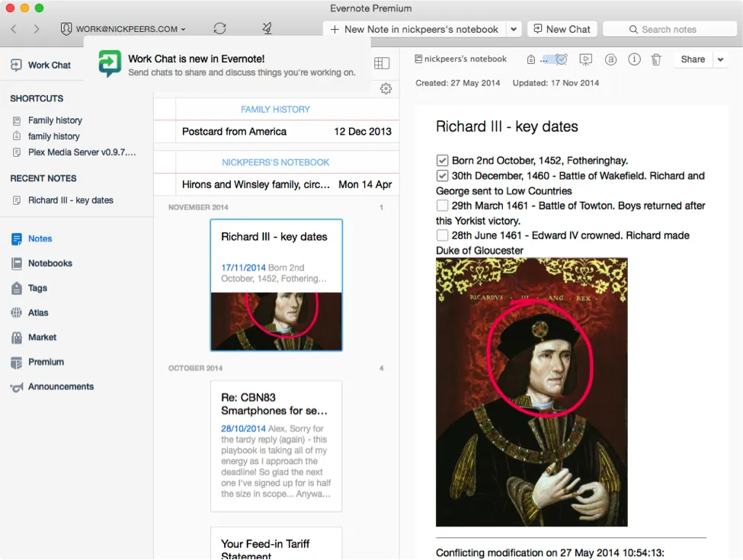This screenshot has width=743, height=560.
Task: Show note info via the info icon
Action: click(x=634, y=59)
